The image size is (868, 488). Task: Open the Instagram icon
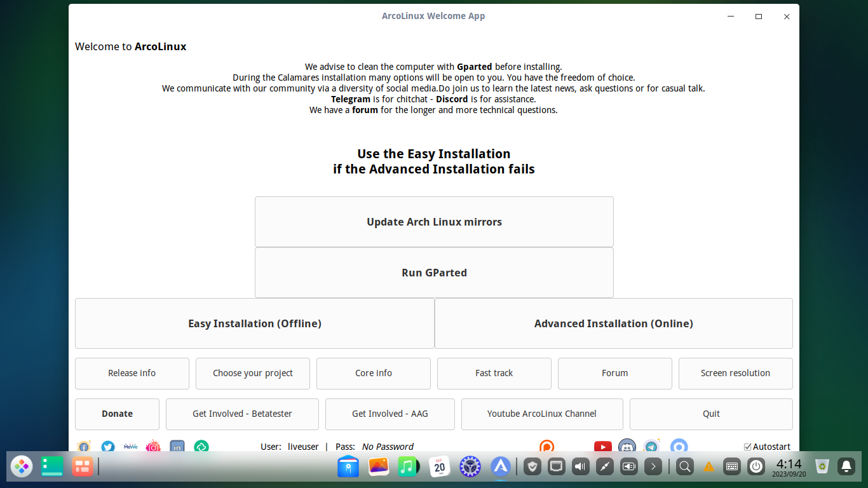click(x=153, y=447)
